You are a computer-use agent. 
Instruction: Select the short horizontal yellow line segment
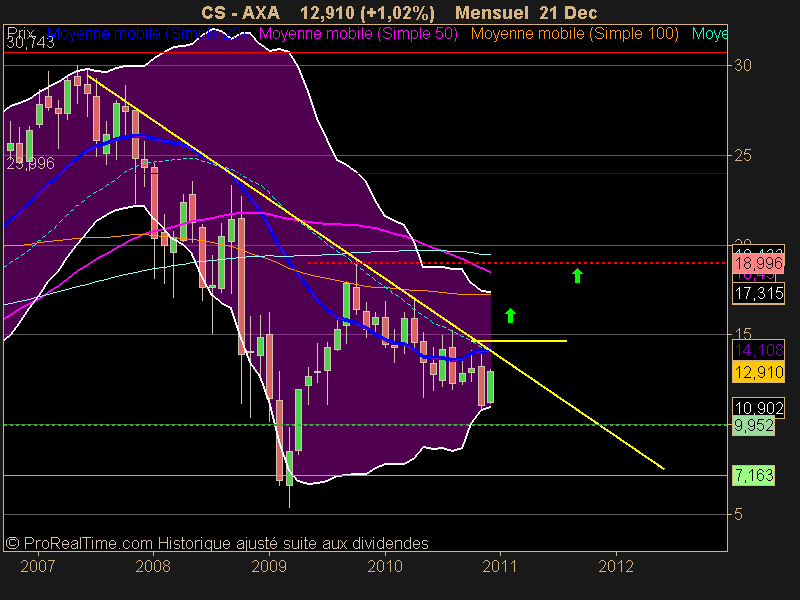pyautogui.click(x=519, y=341)
